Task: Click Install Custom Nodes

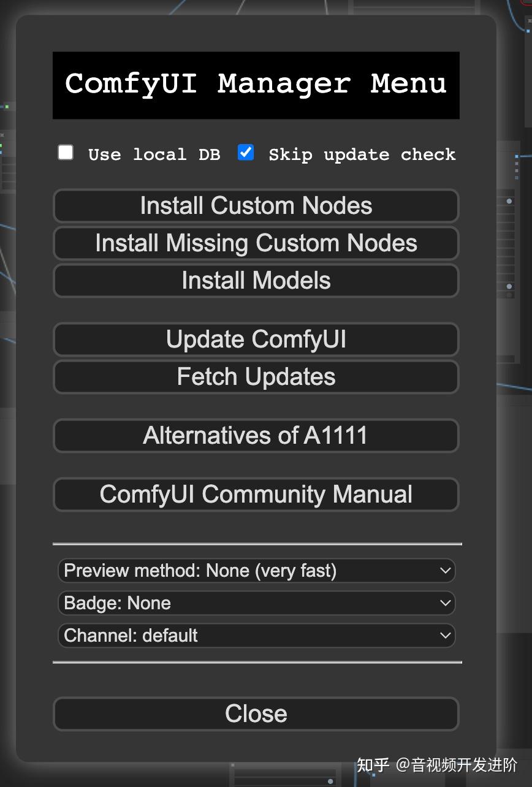Action: pyautogui.click(x=256, y=206)
